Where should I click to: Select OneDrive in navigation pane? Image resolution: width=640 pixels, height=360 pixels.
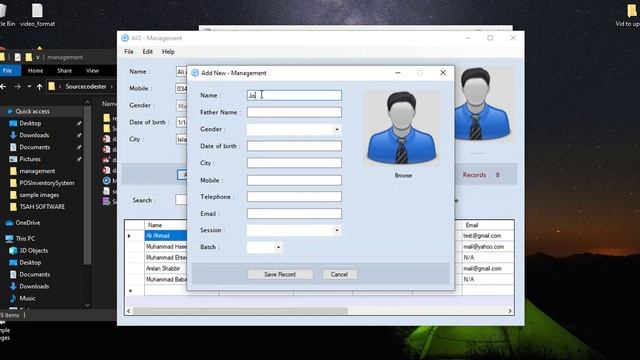pyautogui.click(x=28, y=223)
